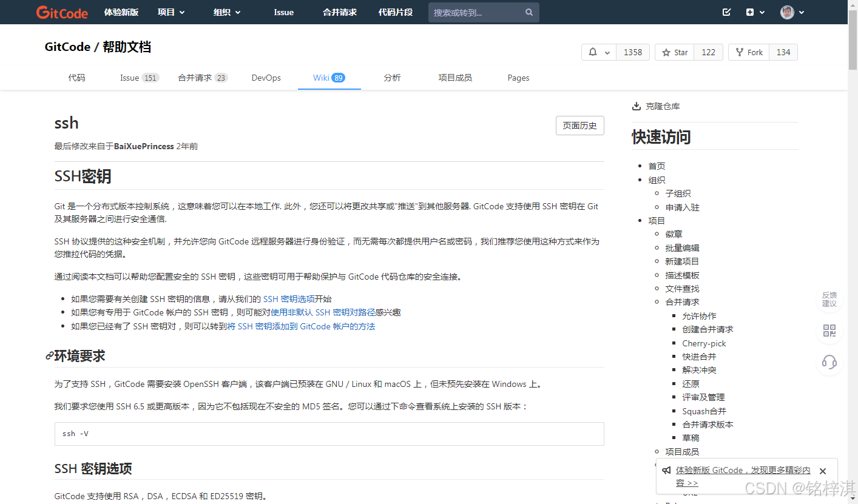Switch to the 分析 tab
858x504 pixels.
coord(392,78)
